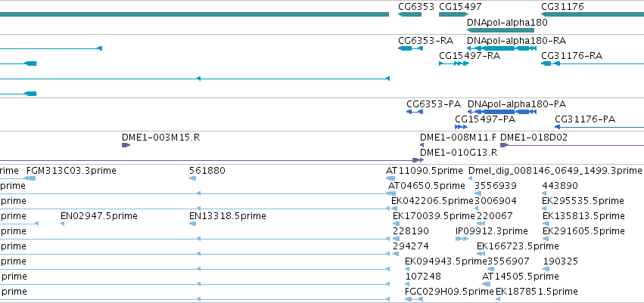This screenshot has width=644, height=303.
Task: Click EST EK187851.5prime label
Action: pyautogui.click(x=537, y=292)
